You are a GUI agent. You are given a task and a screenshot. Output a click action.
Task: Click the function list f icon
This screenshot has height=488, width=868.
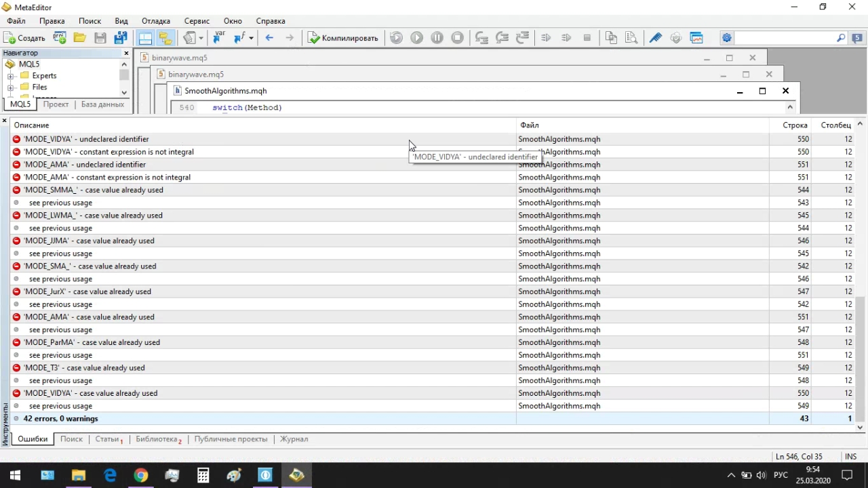pyautogui.click(x=239, y=38)
